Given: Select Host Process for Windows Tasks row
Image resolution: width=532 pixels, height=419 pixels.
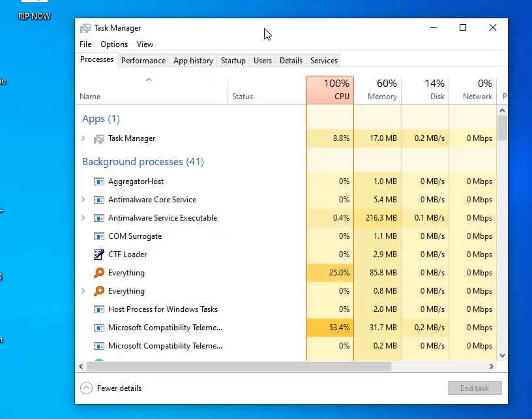Looking at the screenshot, I should 286,309.
